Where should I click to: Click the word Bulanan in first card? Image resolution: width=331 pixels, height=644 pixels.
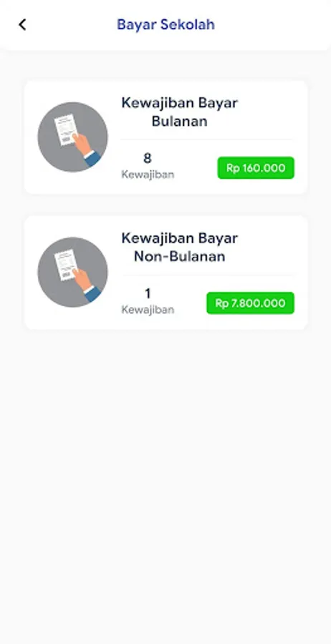[180, 121]
